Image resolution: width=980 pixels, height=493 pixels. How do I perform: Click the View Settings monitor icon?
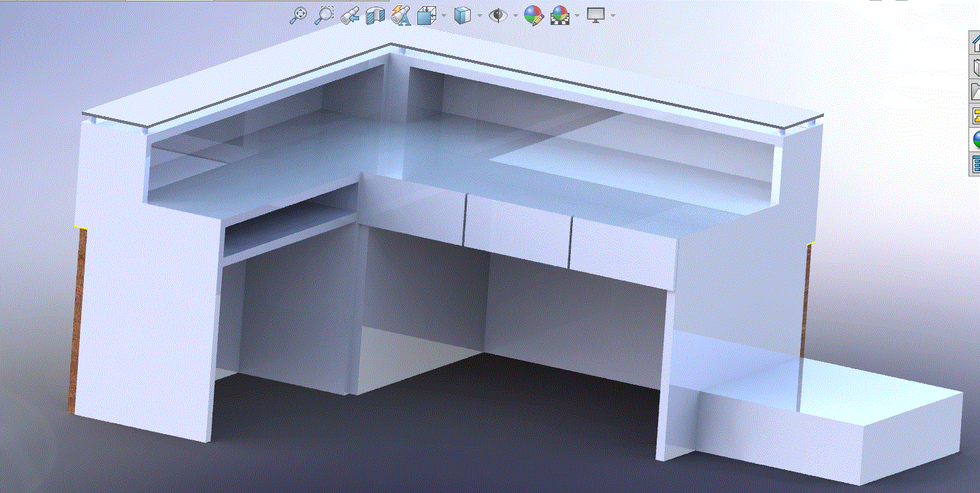click(x=596, y=15)
